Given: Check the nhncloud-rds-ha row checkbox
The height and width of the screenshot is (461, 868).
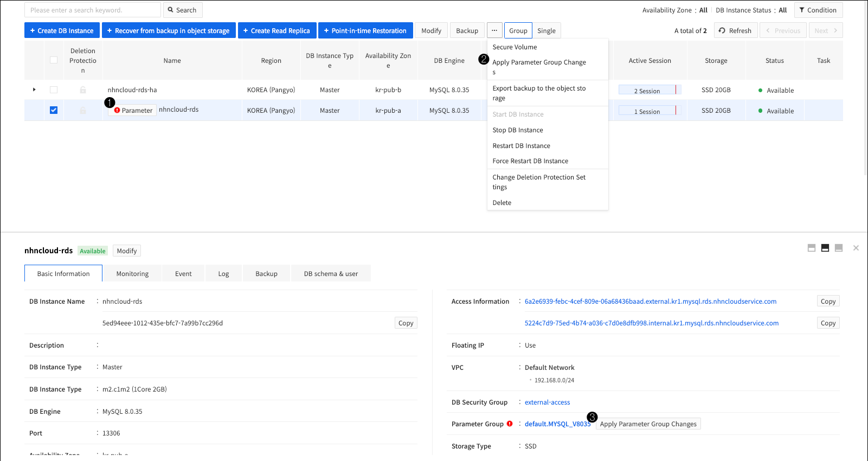Looking at the screenshot, I should tap(54, 89).
